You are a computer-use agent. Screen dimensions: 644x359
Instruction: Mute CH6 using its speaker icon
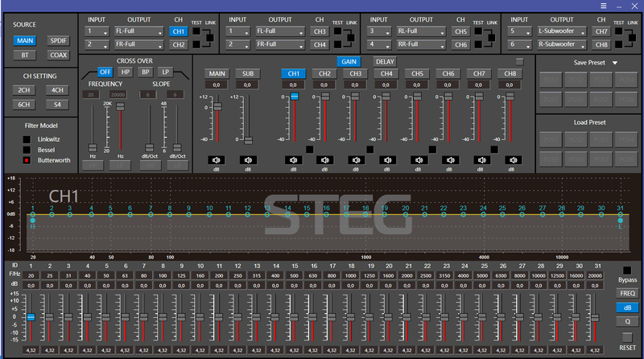pyautogui.click(x=450, y=160)
